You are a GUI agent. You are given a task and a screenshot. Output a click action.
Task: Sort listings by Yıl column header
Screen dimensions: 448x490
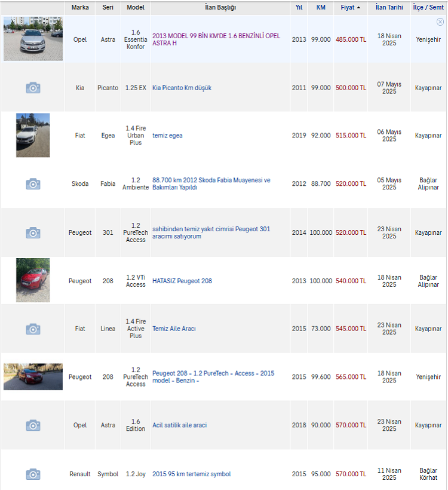(x=299, y=8)
